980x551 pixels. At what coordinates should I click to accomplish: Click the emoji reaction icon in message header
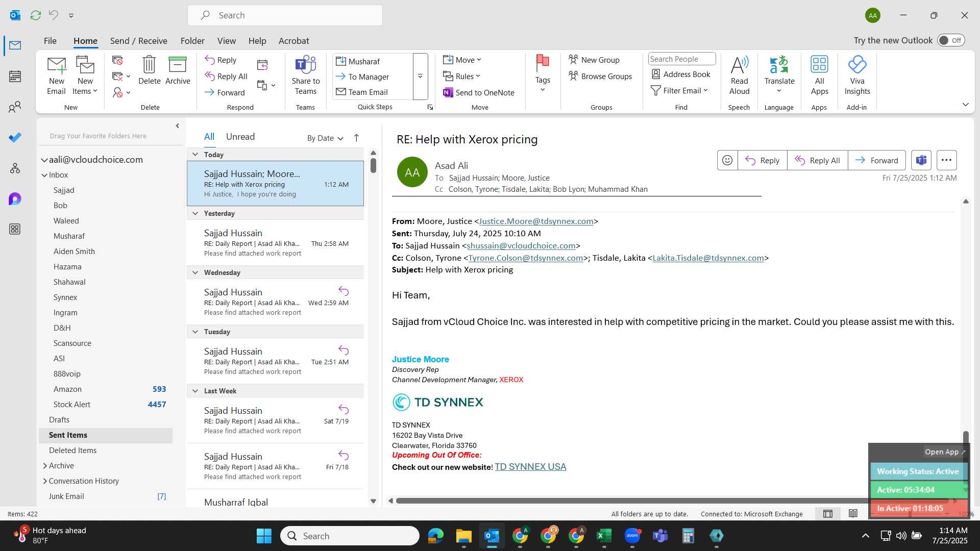[727, 160]
